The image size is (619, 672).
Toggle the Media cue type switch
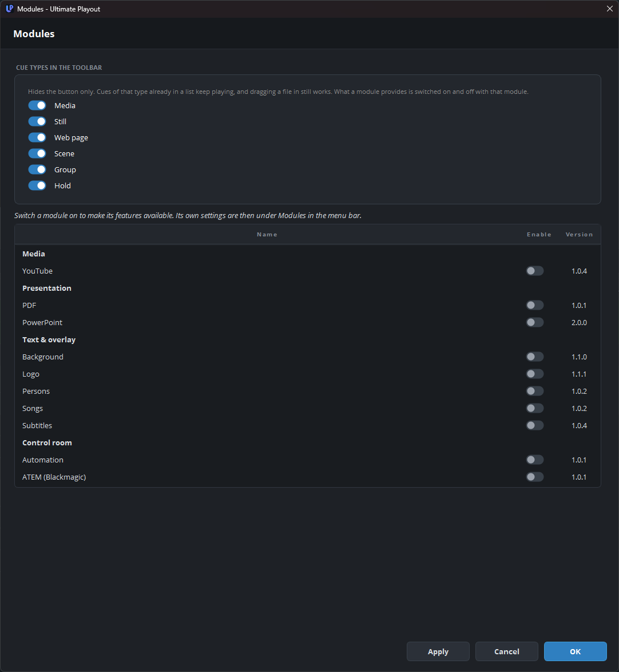click(x=37, y=105)
